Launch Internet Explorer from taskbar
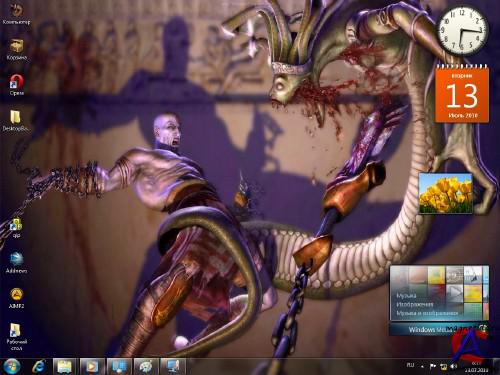The height and width of the screenshot is (375, 500). click(x=39, y=366)
